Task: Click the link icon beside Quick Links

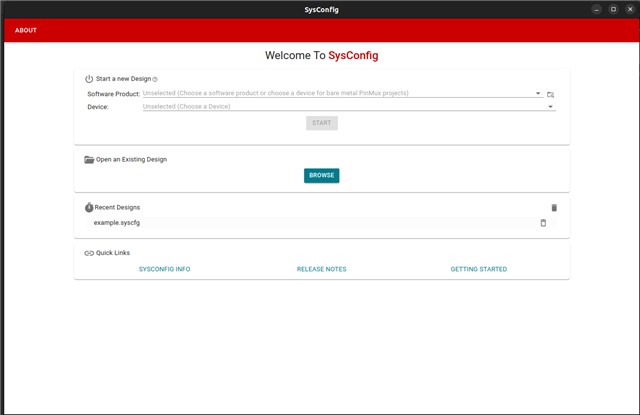Action: tap(89, 253)
